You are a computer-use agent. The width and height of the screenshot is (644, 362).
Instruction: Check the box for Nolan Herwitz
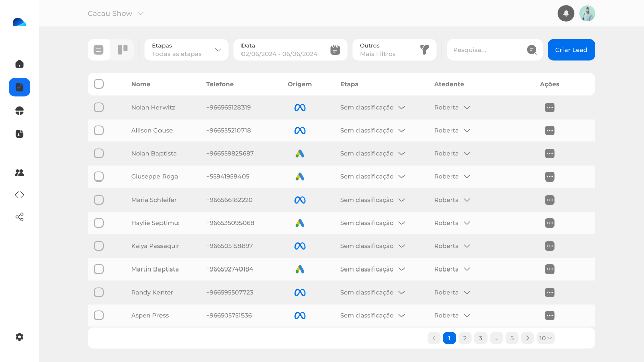pos(99,107)
